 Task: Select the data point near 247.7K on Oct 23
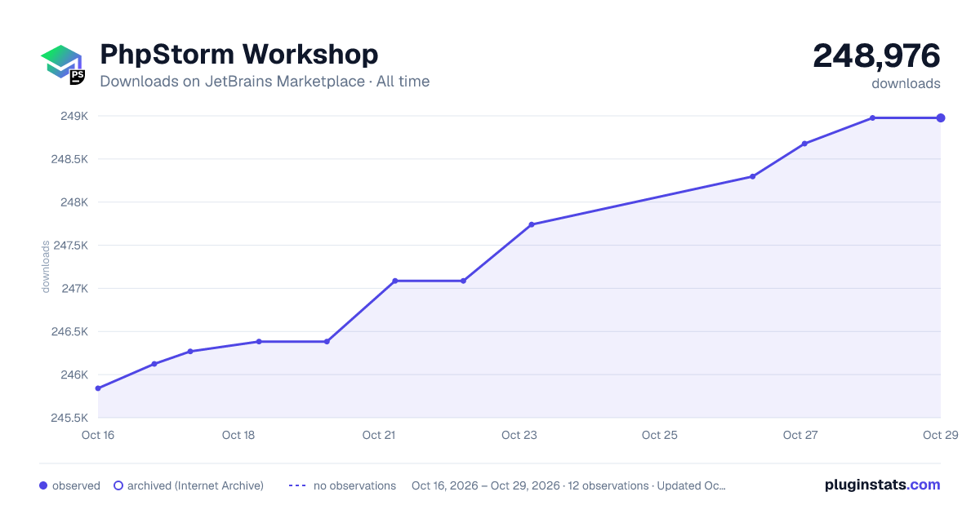[x=532, y=224]
